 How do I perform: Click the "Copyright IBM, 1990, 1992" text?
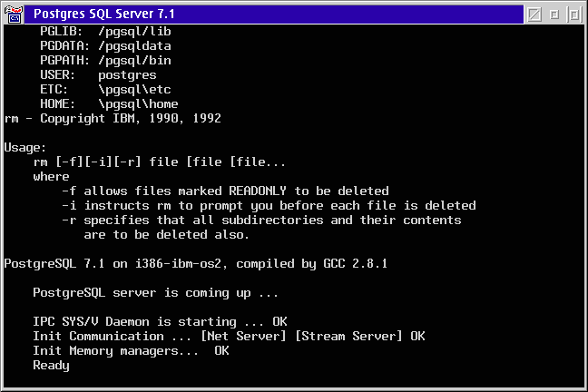point(131,119)
